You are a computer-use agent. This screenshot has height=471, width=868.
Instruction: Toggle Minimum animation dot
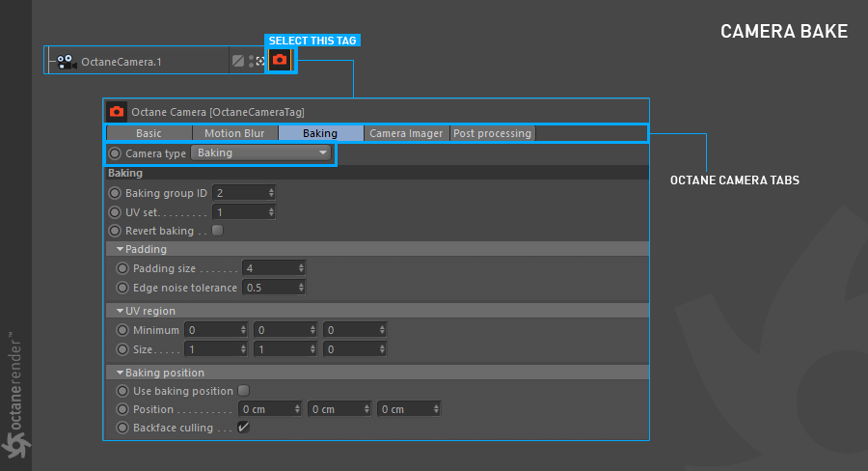tap(122, 330)
